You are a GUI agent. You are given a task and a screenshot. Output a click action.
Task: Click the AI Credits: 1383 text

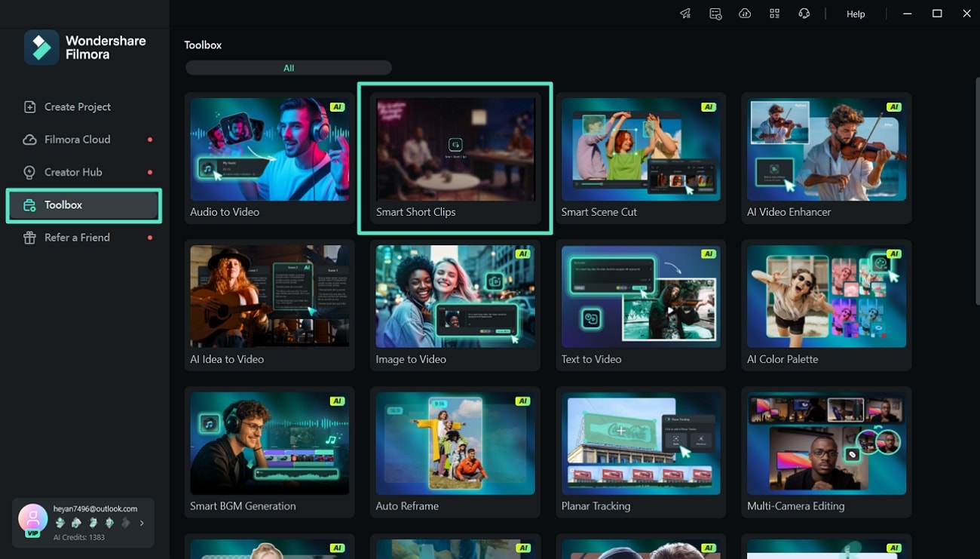click(x=79, y=537)
